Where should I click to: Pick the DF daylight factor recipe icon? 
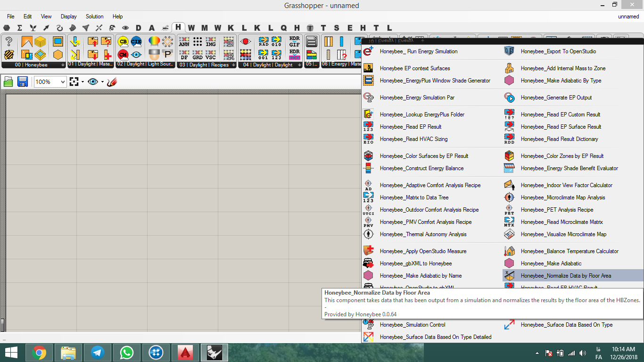(184, 55)
